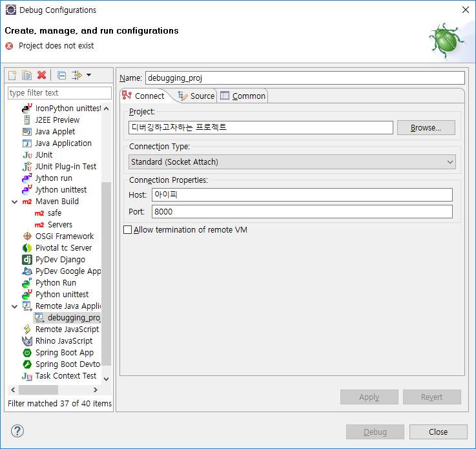Open help with the question mark icon
This screenshot has height=449, width=476.
(17, 431)
